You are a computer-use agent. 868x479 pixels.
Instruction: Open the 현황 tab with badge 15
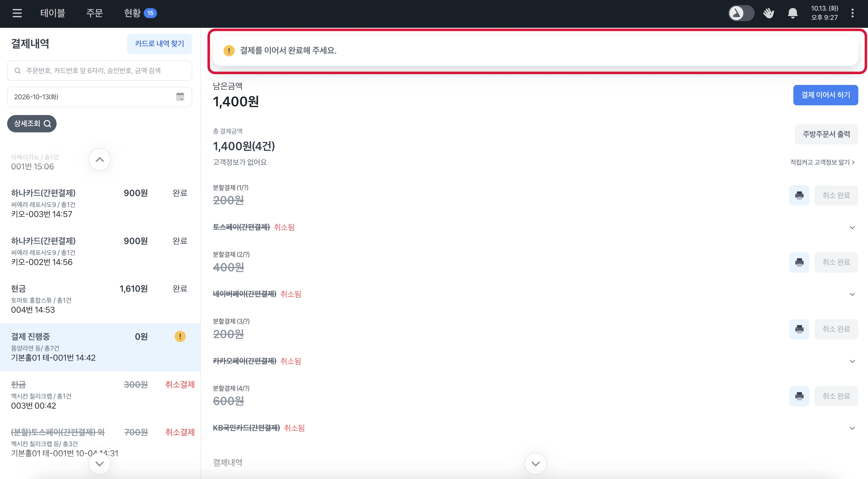coord(140,13)
